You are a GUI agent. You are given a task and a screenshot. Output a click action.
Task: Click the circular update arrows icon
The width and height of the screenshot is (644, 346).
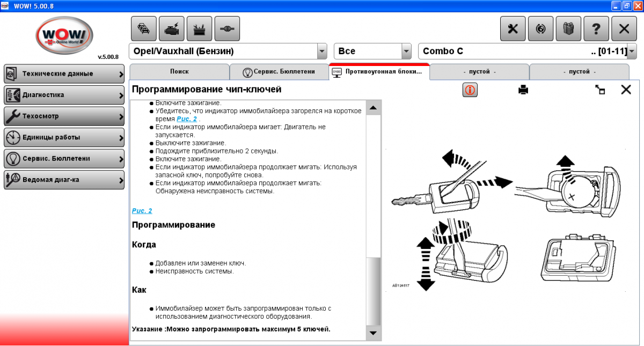click(x=541, y=28)
